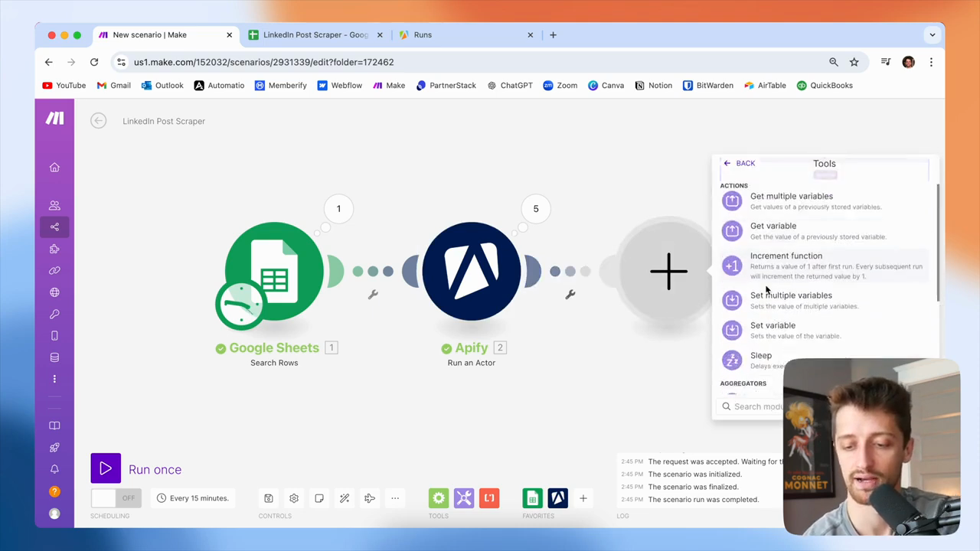This screenshot has width=980, height=551.
Task: Click the wrench after Apify module
Action: (x=570, y=295)
